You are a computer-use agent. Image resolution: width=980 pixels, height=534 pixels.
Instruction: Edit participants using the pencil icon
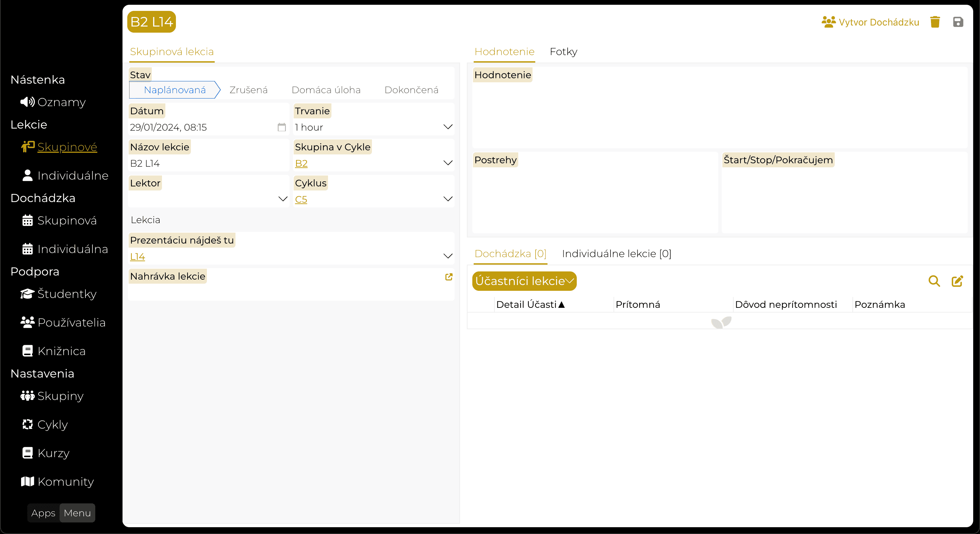(957, 281)
